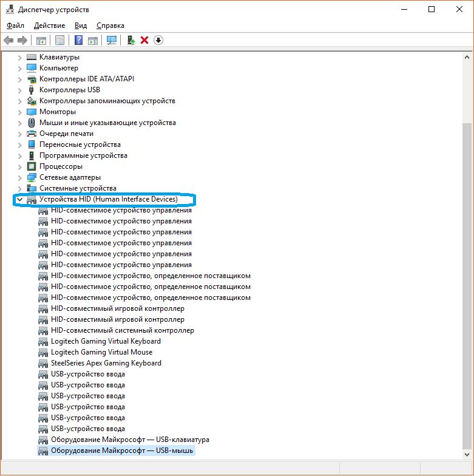Click the red X Uninstall device icon
This screenshot has width=474, height=476.
coord(144,40)
